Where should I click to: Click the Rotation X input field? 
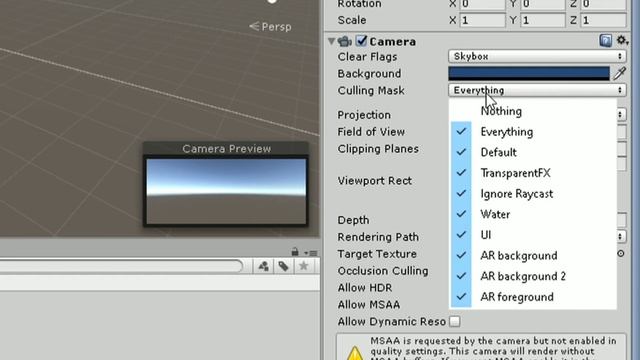pyautogui.click(x=482, y=4)
